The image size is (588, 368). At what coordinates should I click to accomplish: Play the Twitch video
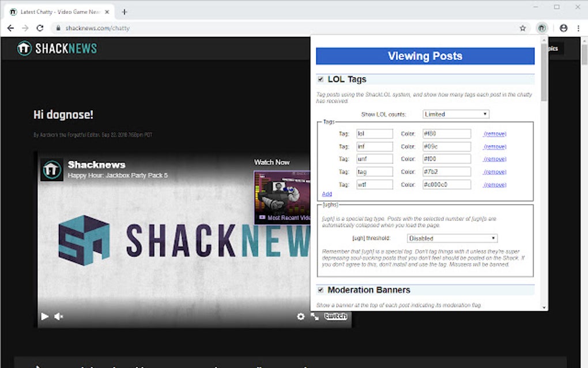coord(44,316)
